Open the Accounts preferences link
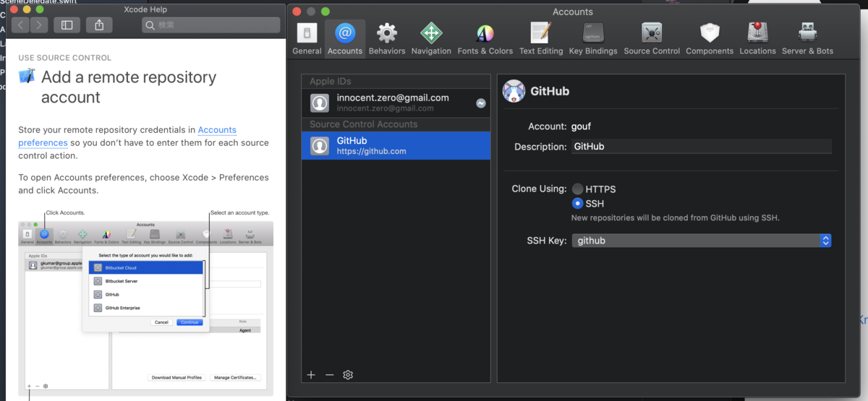Image resolution: width=868 pixels, height=401 pixels. tap(127, 137)
